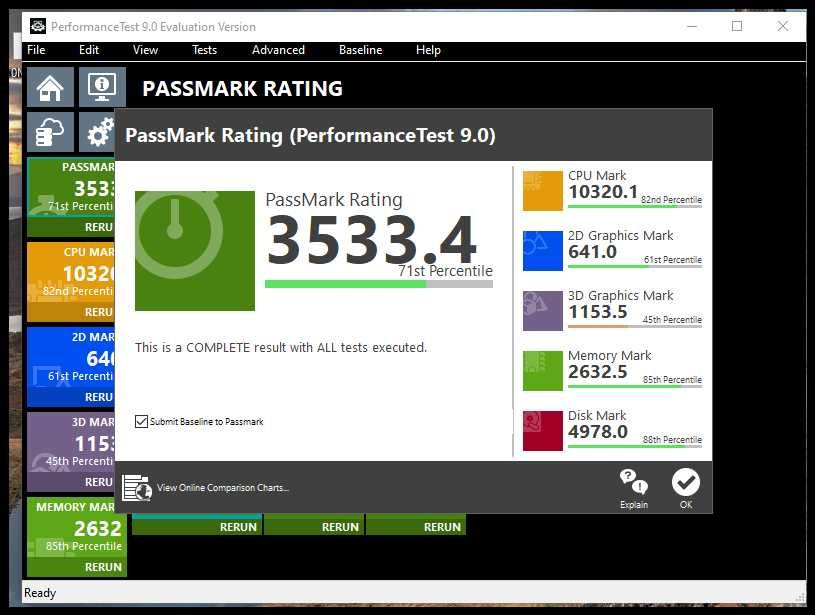Screen dimensions: 815x615
Task: Click the first RERUN button below the dialog
Action: coord(198,527)
